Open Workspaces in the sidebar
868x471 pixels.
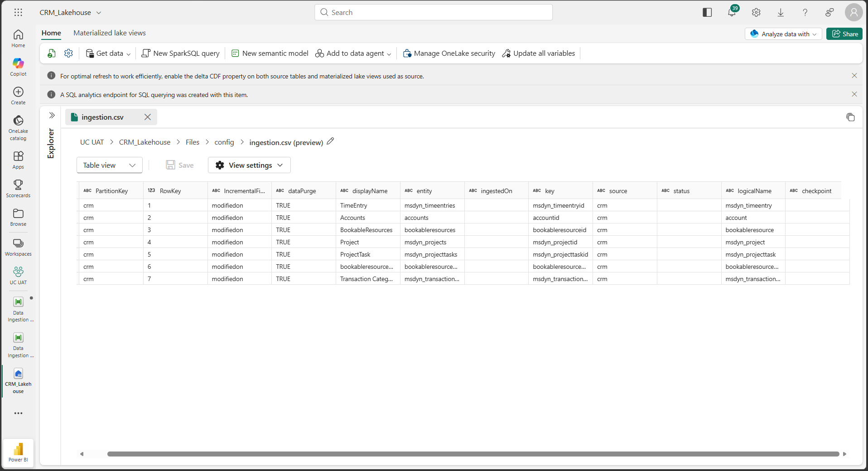pyautogui.click(x=18, y=247)
